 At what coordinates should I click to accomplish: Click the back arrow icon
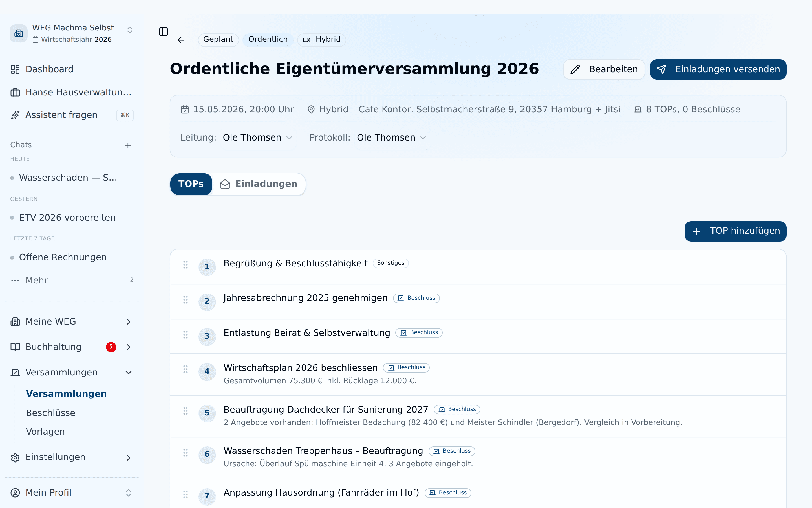click(181, 40)
